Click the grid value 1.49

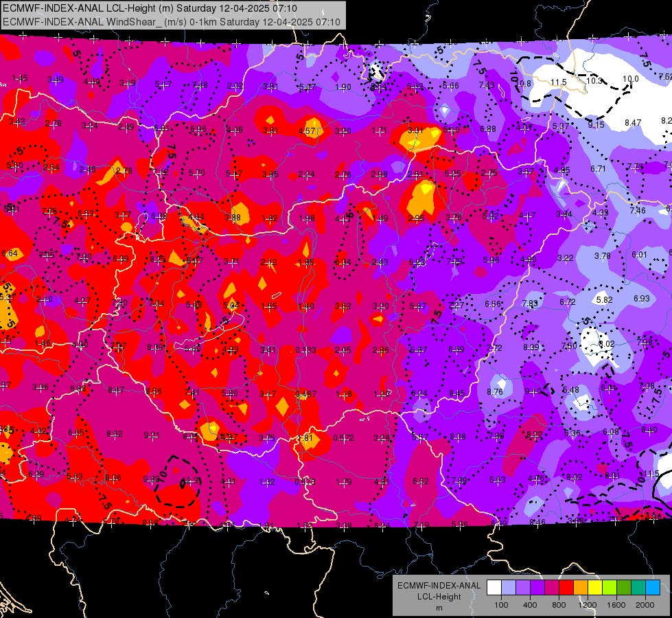click(380, 218)
